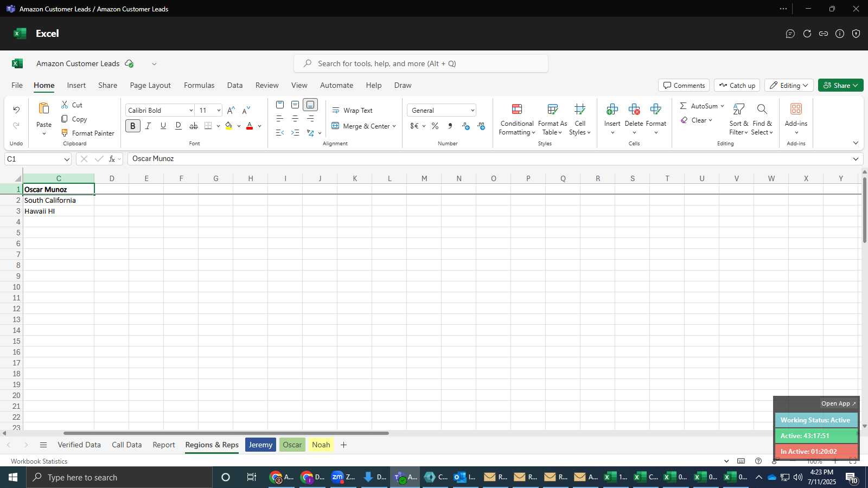Click the search box for tools and help
Viewport: 868px width, 488px height.
(x=421, y=63)
